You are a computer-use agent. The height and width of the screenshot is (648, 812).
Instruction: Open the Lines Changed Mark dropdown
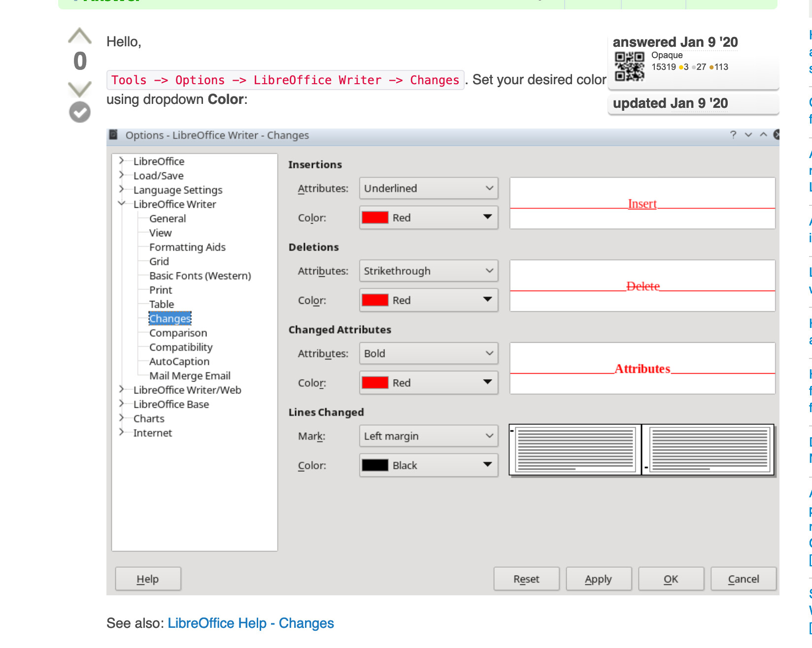tap(428, 436)
